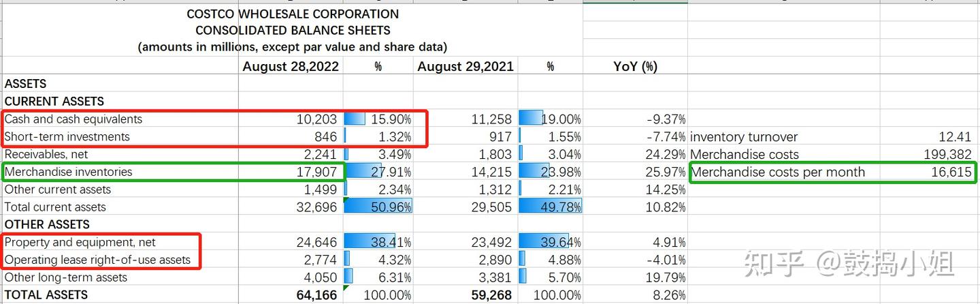The height and width of the screenshot is (304, 980).
Task: Select the 23.98% percentage cell
Action: tap(550, 172)
